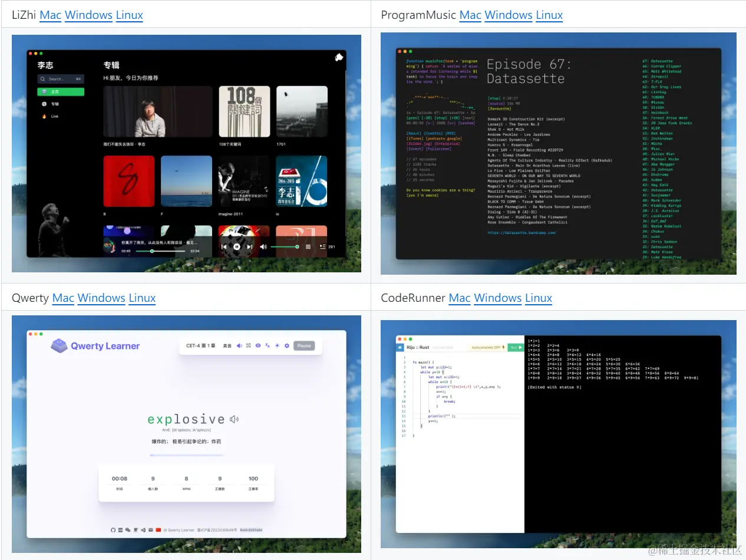Click the Qwerty word progress bar
This screenshot has width=746, height=560.
[186, 455]
